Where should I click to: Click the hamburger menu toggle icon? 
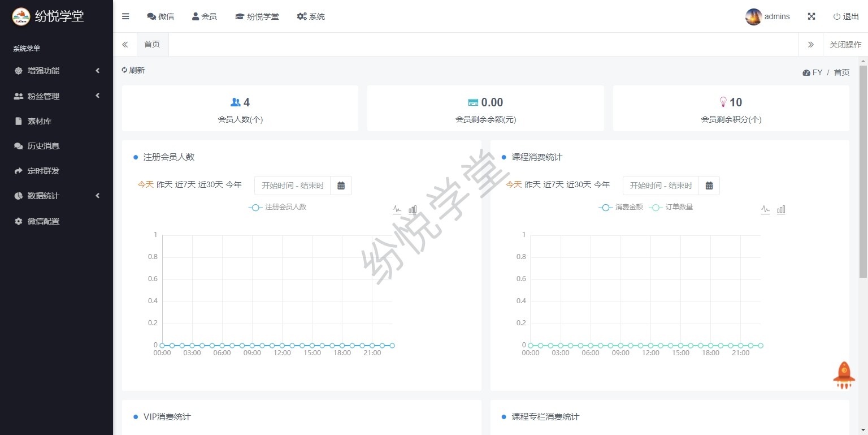click(x=125, y=16)
